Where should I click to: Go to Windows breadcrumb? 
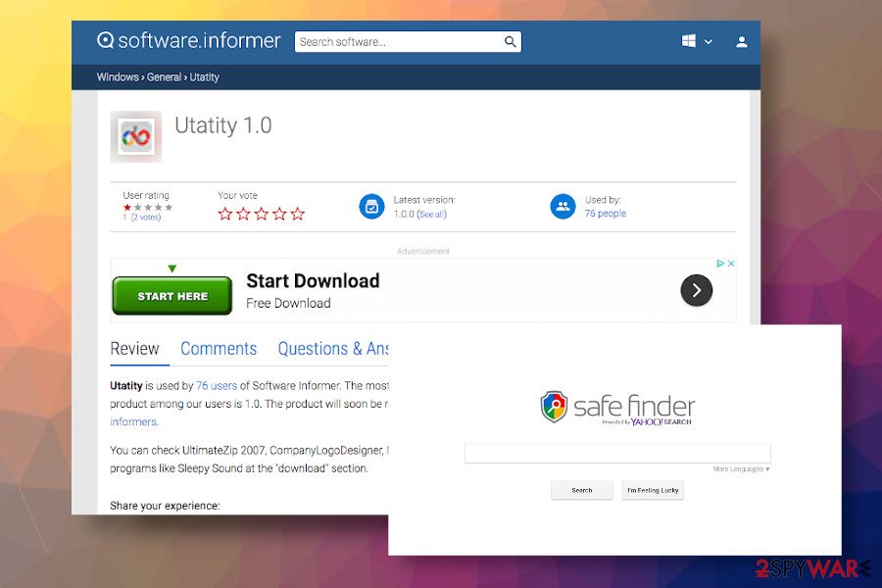(118, 77)
